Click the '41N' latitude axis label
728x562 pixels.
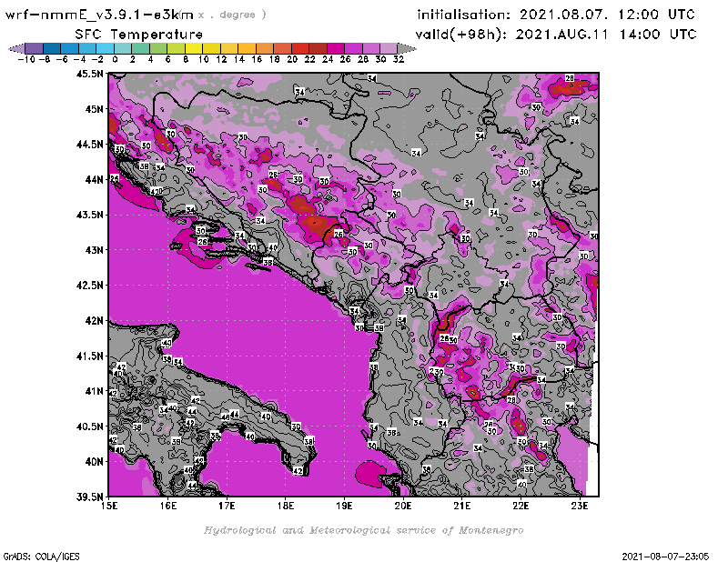(94, 391)
